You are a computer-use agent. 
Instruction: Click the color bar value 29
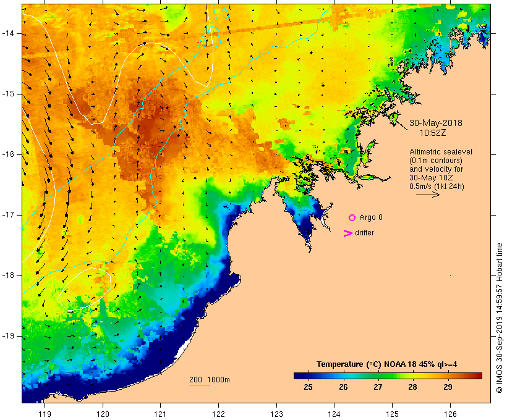coord(448,387)
